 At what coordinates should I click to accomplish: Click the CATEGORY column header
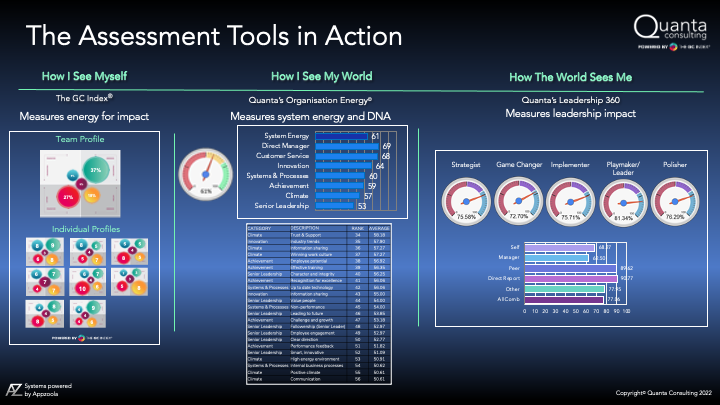(259, 228)
